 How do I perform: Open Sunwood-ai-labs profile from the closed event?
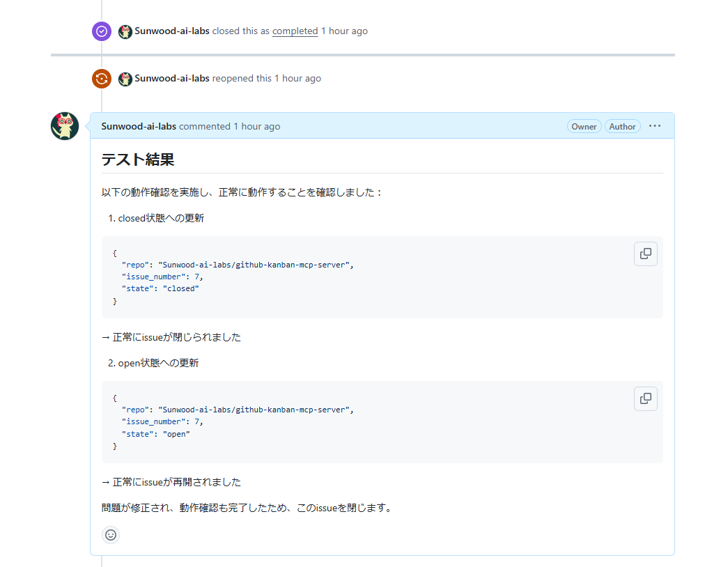coord(171,31)
